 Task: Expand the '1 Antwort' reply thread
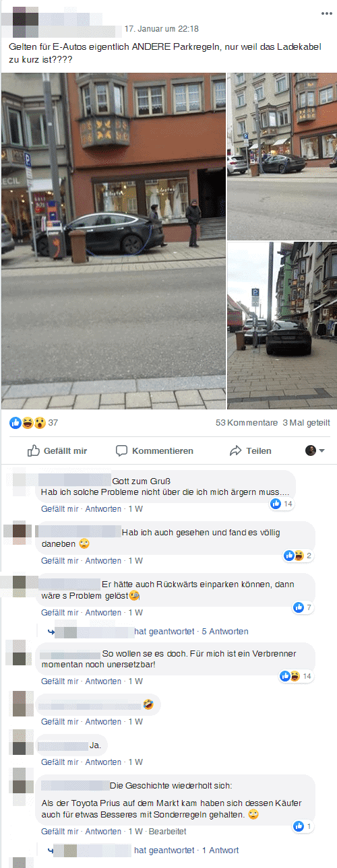pos(220,850)
